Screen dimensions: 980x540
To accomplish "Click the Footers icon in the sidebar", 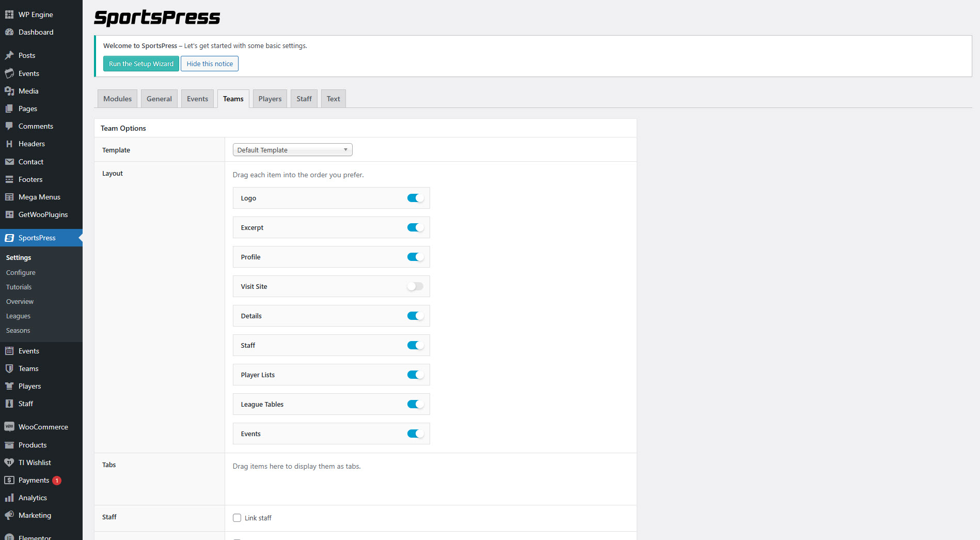I will [9, 179].
